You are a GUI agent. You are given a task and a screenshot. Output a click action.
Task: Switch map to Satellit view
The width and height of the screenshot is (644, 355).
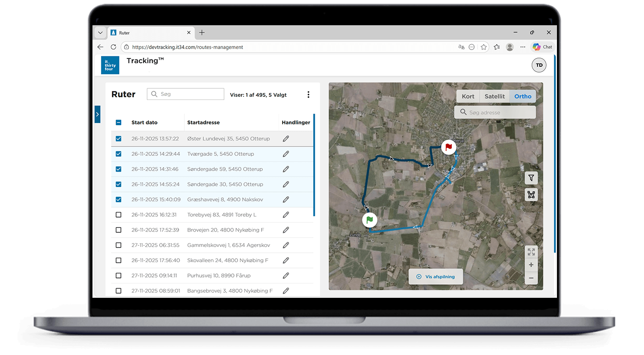click(494, 96)
